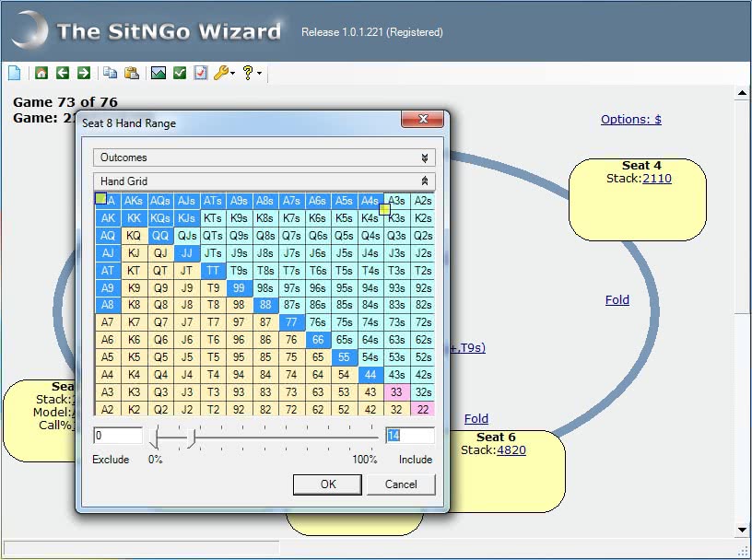Click the Exclude percentage input field
Viewport: 752px width, 560px height.
coord(118,436)
